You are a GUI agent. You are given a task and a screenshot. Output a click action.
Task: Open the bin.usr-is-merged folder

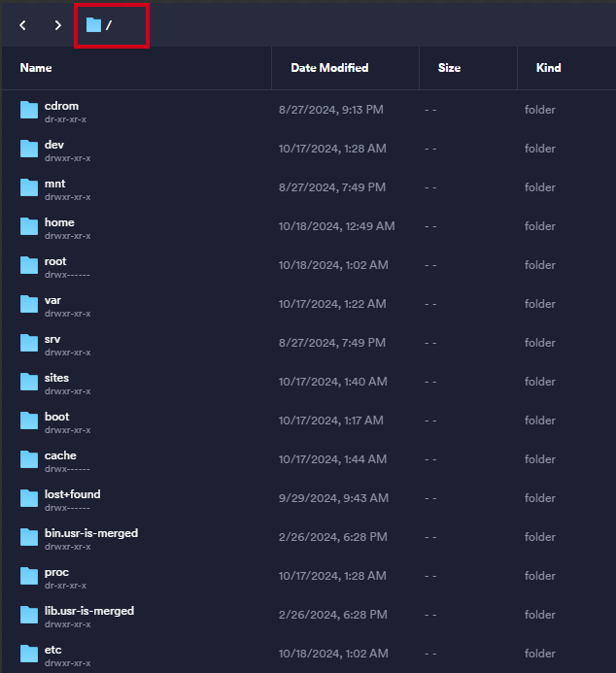pyautogui.click(x=91, y=534)
